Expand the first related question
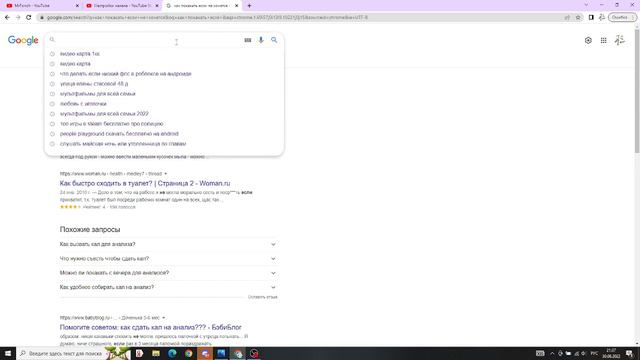This screenshot has width=640, height=360. tap(168, 244)
